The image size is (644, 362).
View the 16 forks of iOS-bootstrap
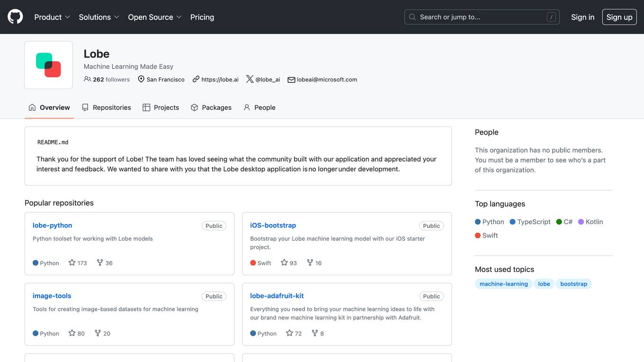(314, 263)
